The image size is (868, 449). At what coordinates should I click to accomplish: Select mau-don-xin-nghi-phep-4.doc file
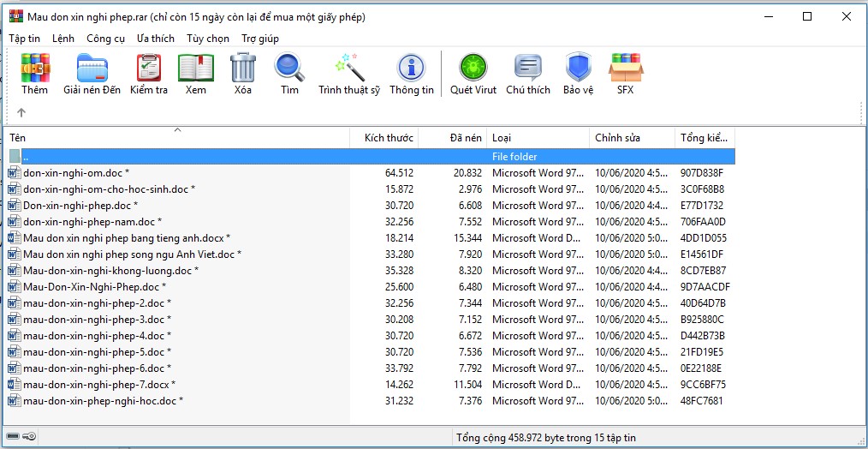372,336
